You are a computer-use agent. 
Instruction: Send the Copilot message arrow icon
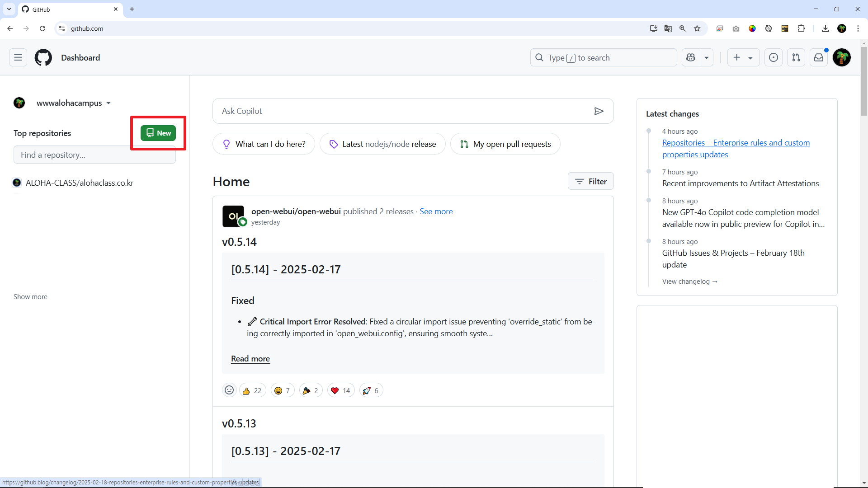[x=599, y=111]
